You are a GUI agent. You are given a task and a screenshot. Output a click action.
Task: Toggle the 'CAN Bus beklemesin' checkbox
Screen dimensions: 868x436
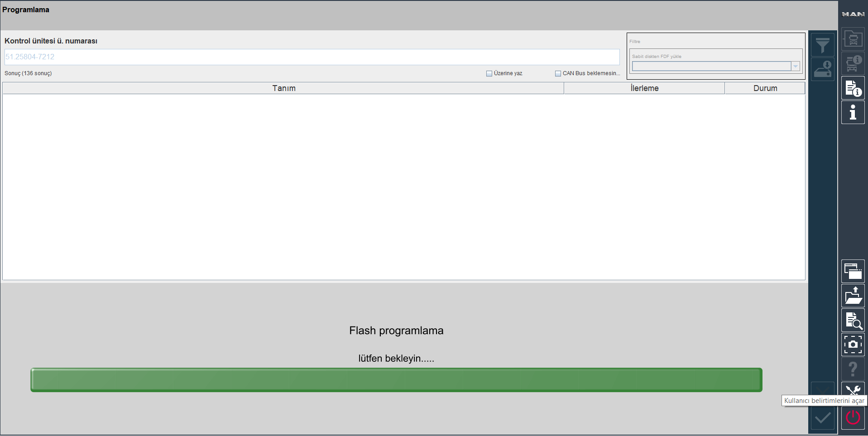tap(558, 73)
